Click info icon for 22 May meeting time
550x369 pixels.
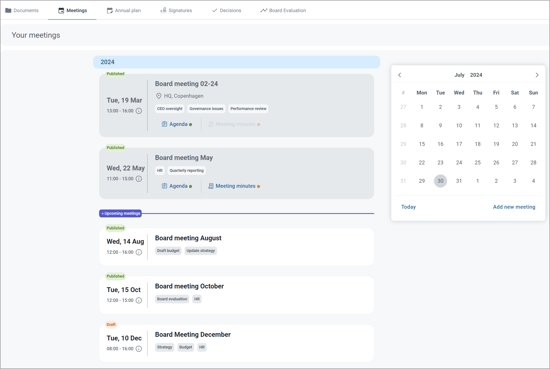[139, 179]
